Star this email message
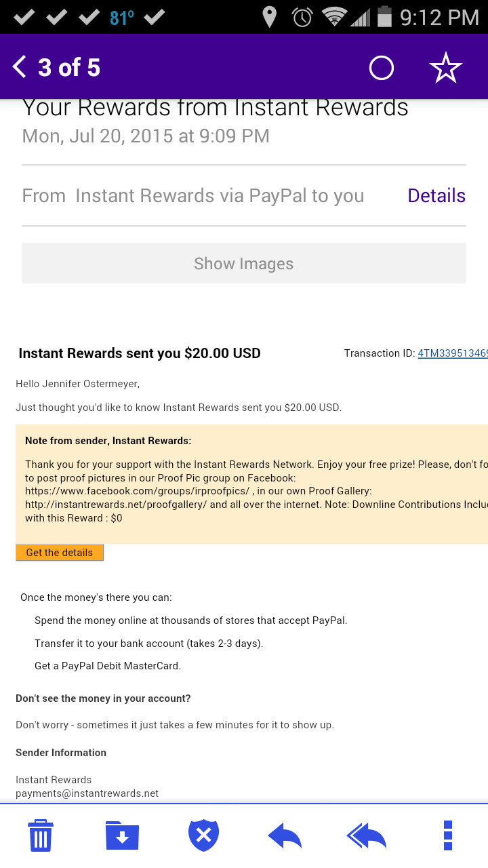The width and height of the screenshot is (488, 868). [445, 67]
